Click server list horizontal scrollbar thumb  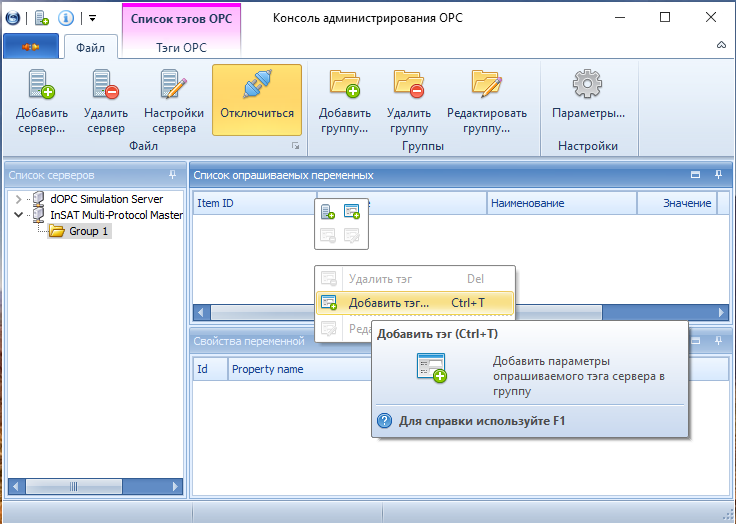click(x=74, y=486)
